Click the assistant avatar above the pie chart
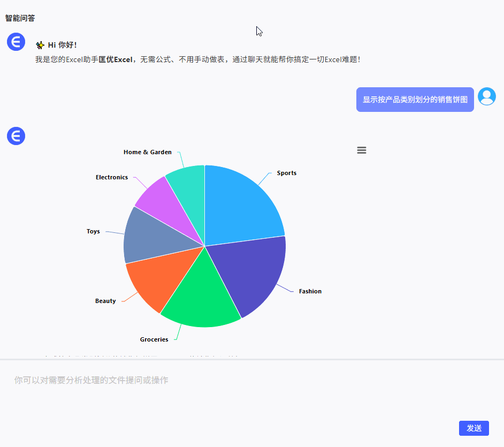The width and height of the screenshot is (504, 447). pyautogui.click(x=16, y=136)
